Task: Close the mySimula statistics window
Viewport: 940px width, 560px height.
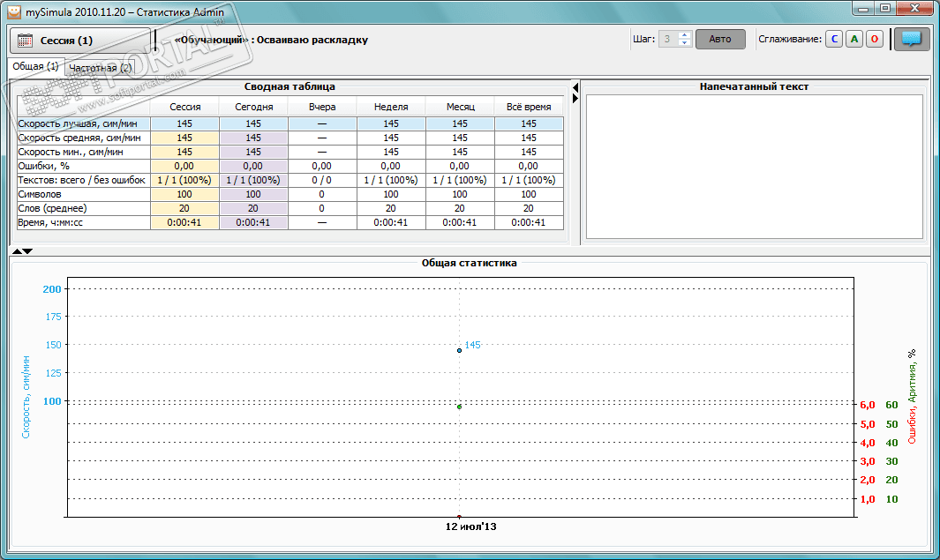Action: (x=914, y=9)
